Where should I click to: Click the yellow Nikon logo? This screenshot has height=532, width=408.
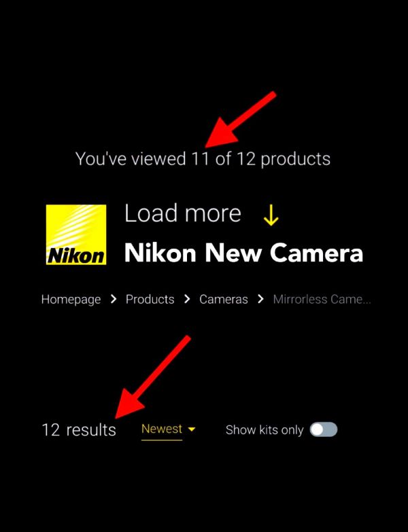(76, 234)
